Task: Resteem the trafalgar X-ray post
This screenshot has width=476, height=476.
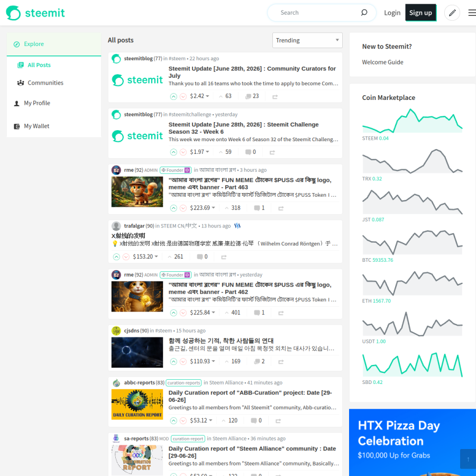Action: [224, 257]
